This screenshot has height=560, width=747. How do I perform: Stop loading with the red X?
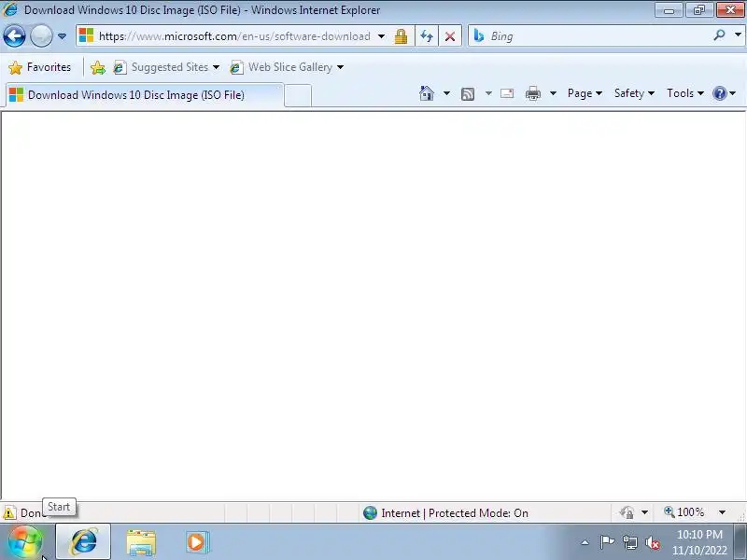[450, 36]
